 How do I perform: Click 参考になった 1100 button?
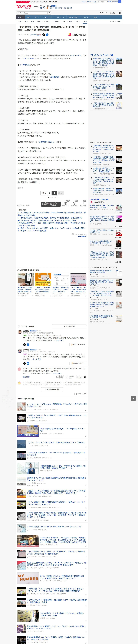tap(78, 345)
